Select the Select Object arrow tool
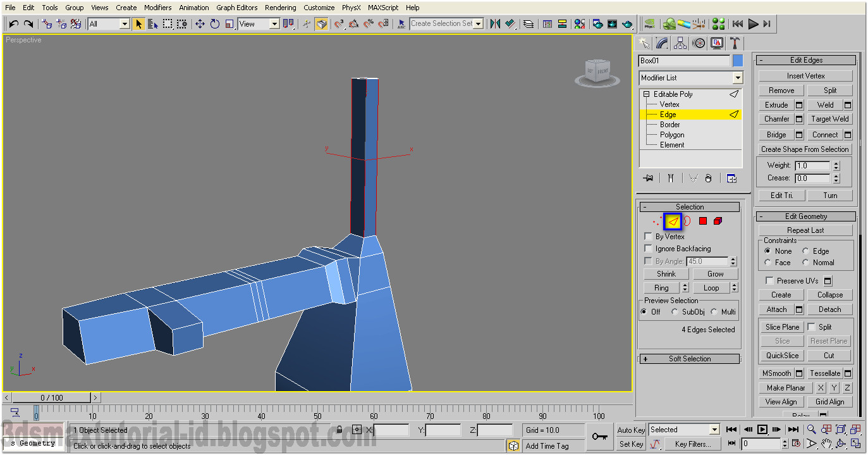The height and width of the screenshot is (455, 868). click(138, 23)
